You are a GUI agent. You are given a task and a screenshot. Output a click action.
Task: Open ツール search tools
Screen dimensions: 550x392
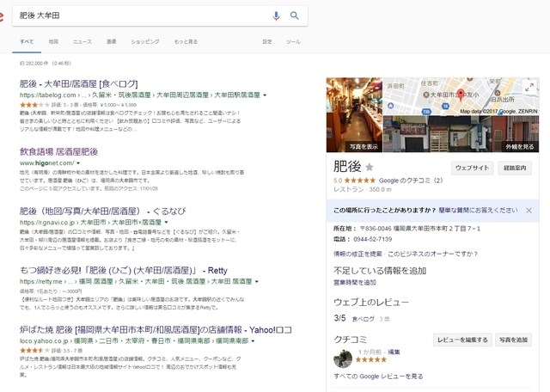[293, 41]
